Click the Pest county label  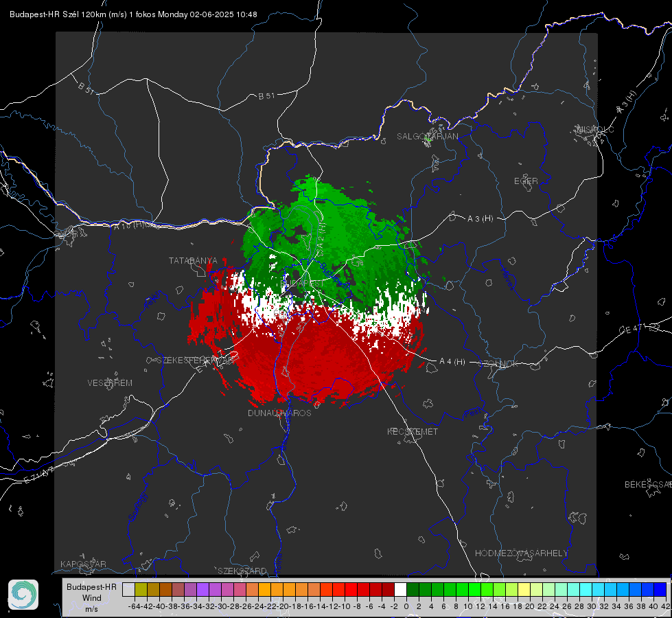[x=472, y=413]
